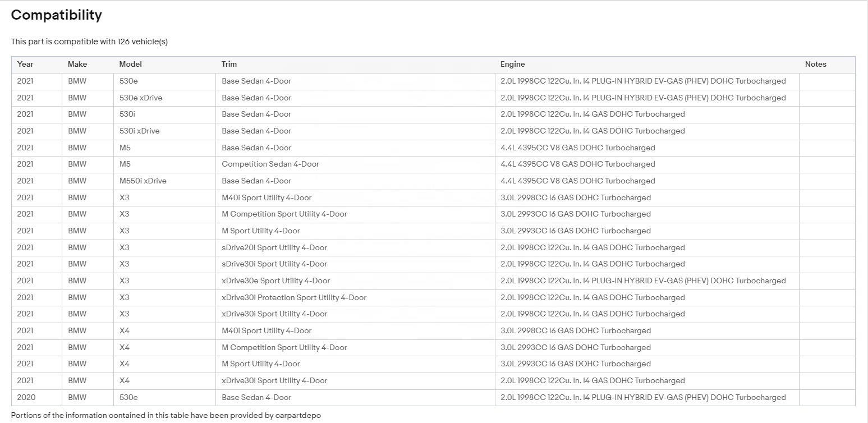The height and width of the screenshot is (423, 868).
Task: Click "Base Sedan 4-Door" in the 530i xDrive row
Action: click(256, 131)
